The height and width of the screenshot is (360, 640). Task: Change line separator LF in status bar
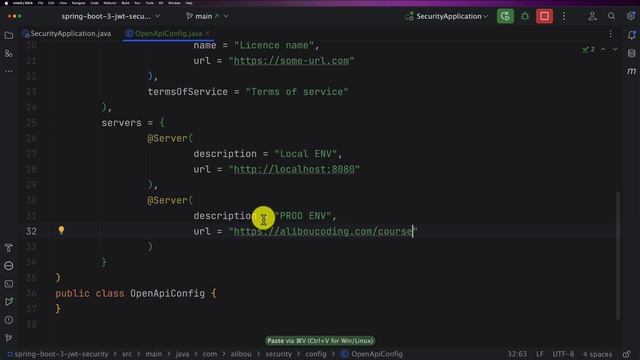(540, 354)
